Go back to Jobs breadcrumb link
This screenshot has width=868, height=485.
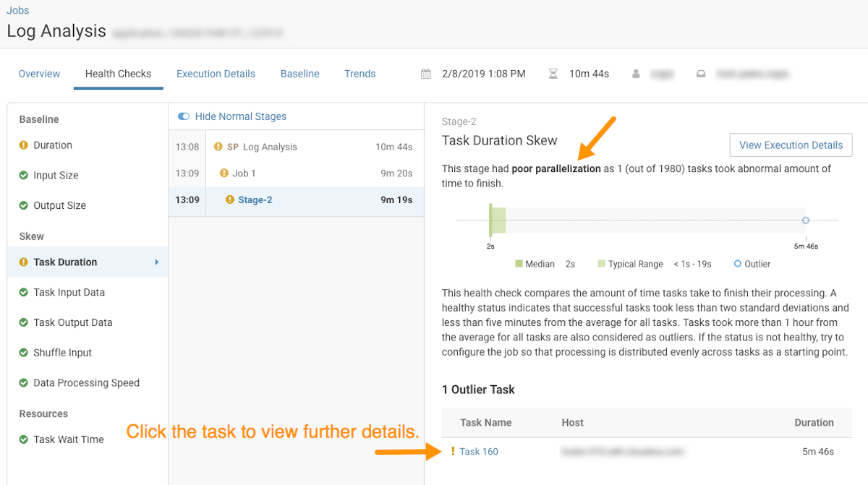click(x=18, y=11)
